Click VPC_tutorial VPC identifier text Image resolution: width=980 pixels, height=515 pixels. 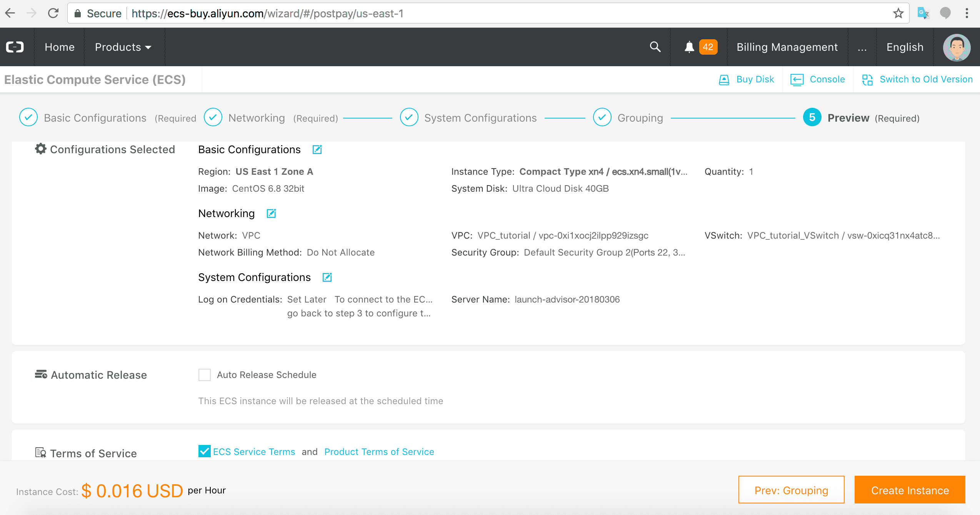pyautogui.click(x=563, y=236)
